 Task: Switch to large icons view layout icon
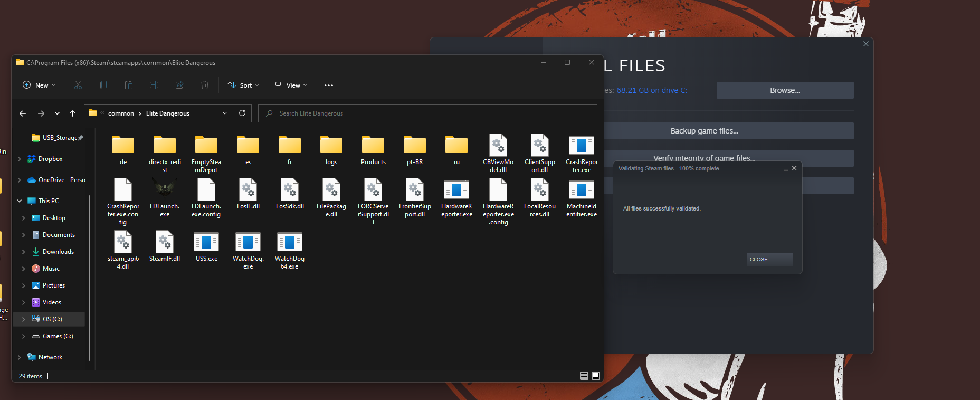click(596, 376)
